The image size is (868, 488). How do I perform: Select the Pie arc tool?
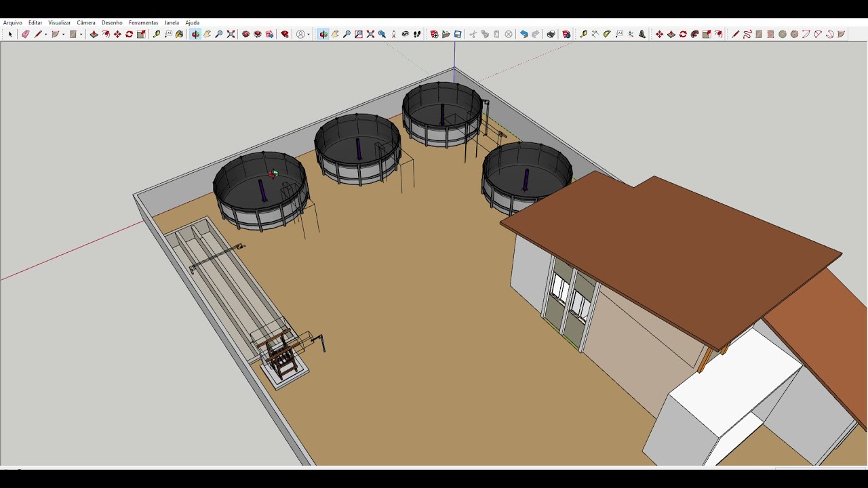(x=841, y=34)
